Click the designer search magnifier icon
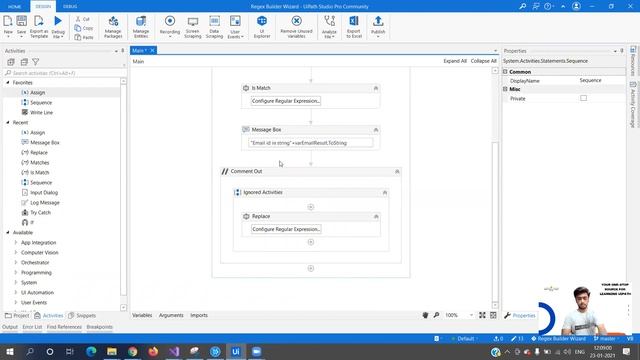Viewport: 640px width, 360px height. (436, 315)
